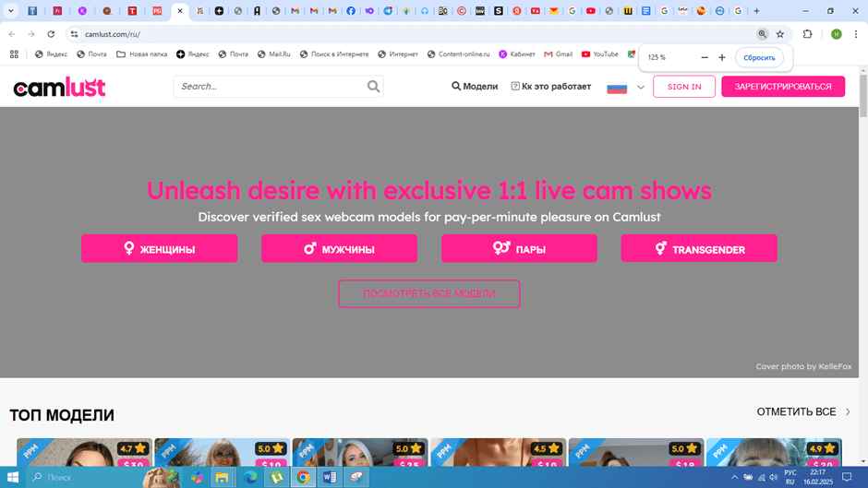The width and height of the screenshot is (868, 488).
Task: Open the Chrome profile avatar
Action: (836, 34)
